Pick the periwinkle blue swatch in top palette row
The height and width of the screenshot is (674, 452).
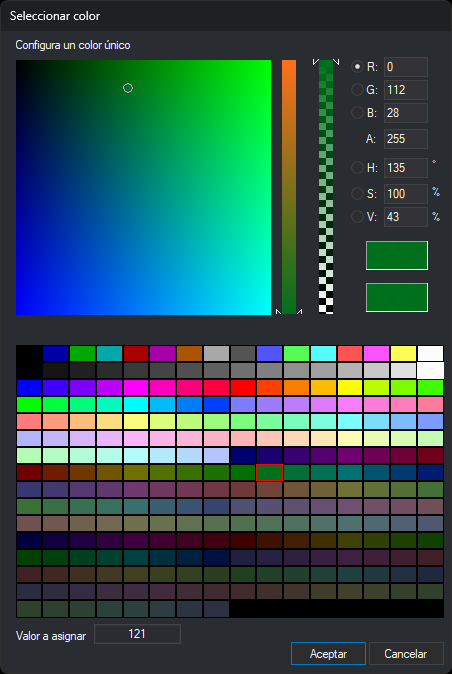(x=269, y=354)
